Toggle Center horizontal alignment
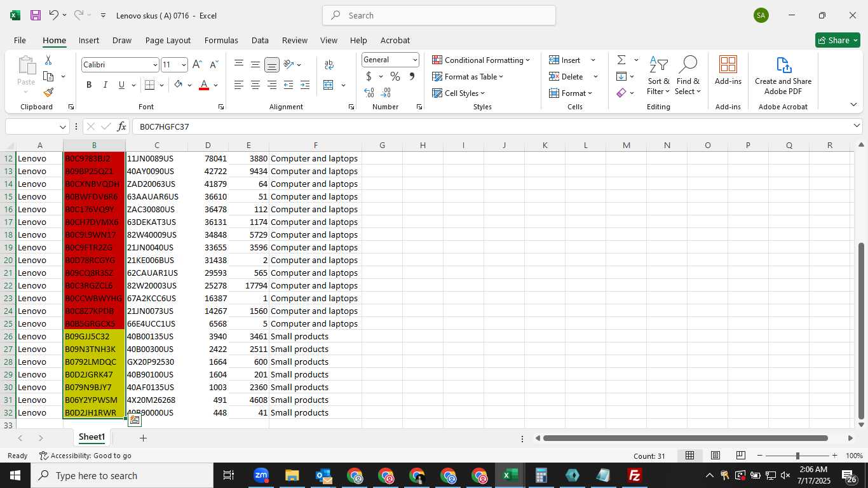This screenshot has width=868, height=488. [x=255, y=85]
